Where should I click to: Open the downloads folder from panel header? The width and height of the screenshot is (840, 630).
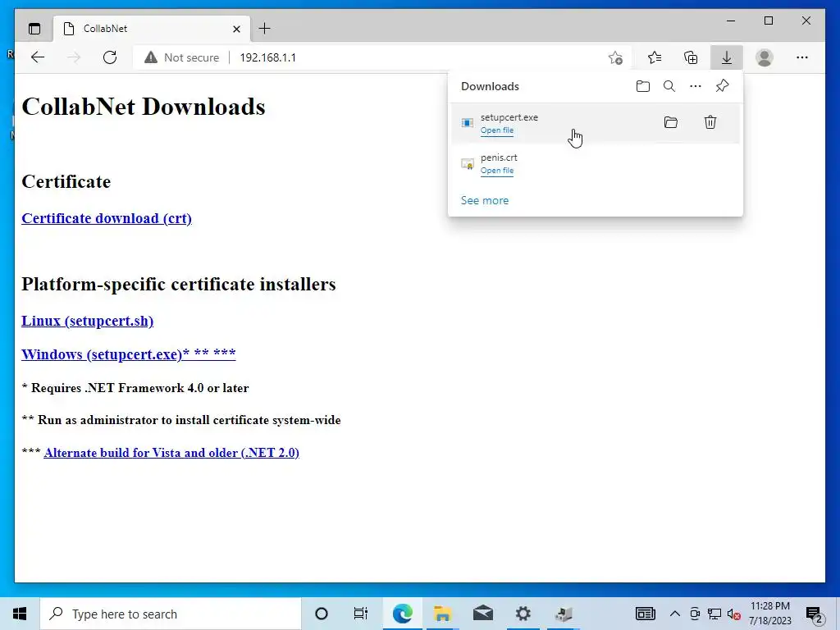click(643, 86)
